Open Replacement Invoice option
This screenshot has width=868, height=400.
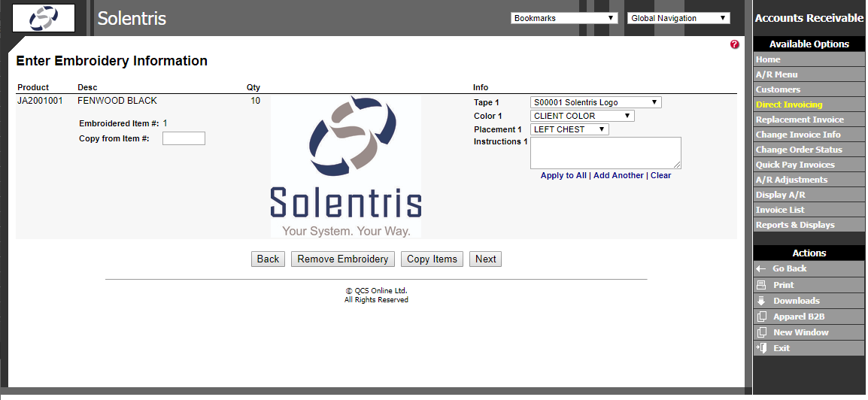[809, 120]
